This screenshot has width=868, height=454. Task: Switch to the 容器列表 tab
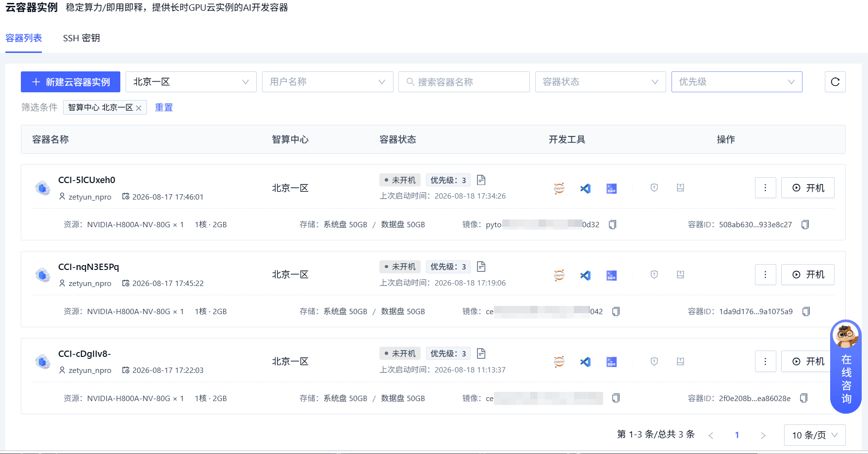24,38
